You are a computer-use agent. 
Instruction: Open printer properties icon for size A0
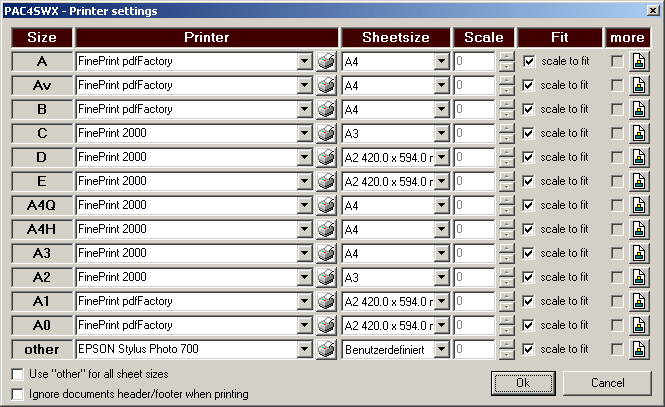pos(326,326)
